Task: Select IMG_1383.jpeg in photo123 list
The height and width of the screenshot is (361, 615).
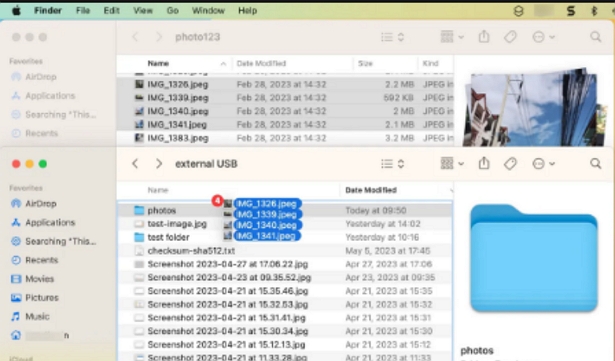Action: (x=285, y=138)
